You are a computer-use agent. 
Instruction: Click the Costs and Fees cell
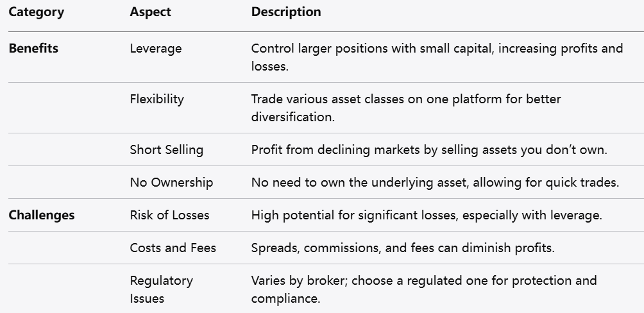pyautogui.click(x=173, y=248)
